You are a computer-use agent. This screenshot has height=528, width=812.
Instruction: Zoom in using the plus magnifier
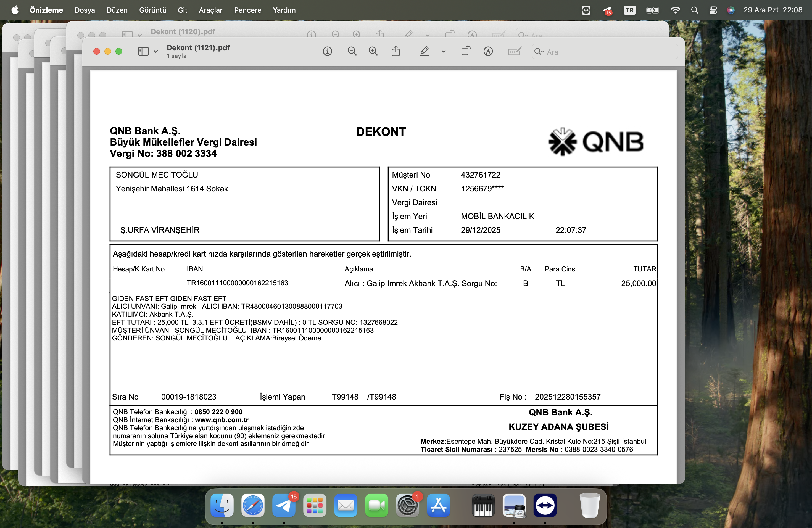373,52
